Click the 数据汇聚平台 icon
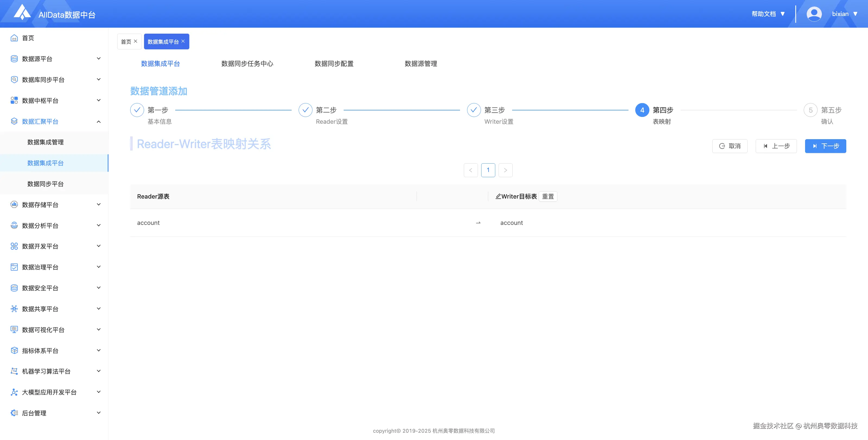This screenshot has height=440, width=868. point(14,121)
